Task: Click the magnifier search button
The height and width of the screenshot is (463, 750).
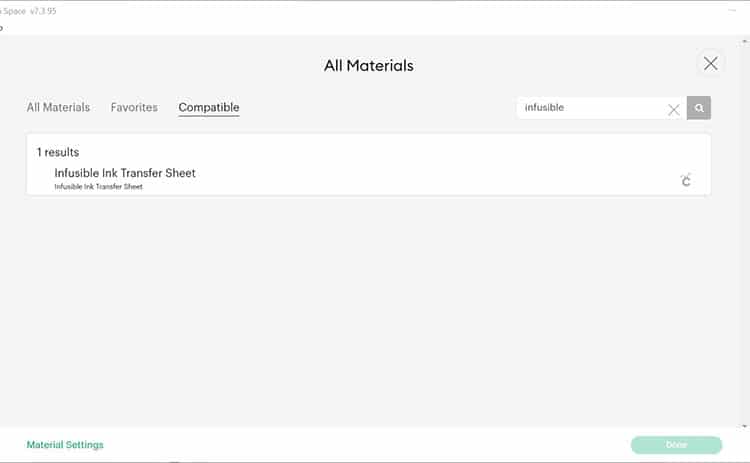Action: coord(699,108)
